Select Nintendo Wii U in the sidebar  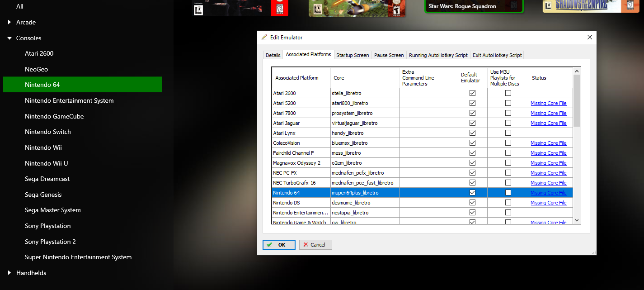click(x=47, y=163)
